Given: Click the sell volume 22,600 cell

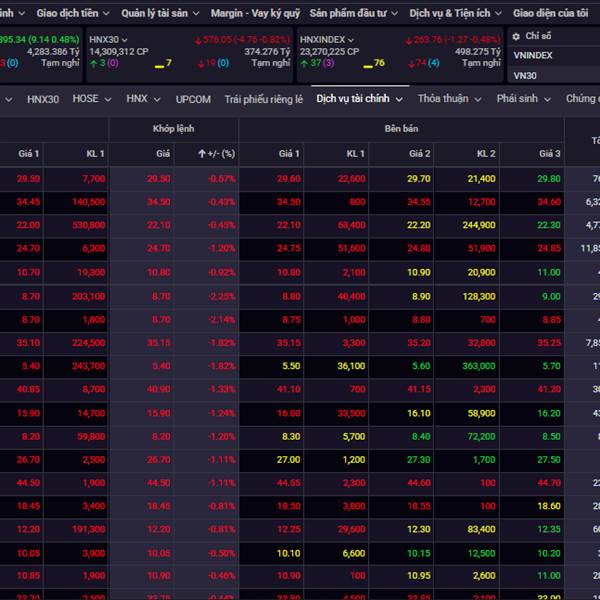Looking at the screenshot, I should (351, 179).
